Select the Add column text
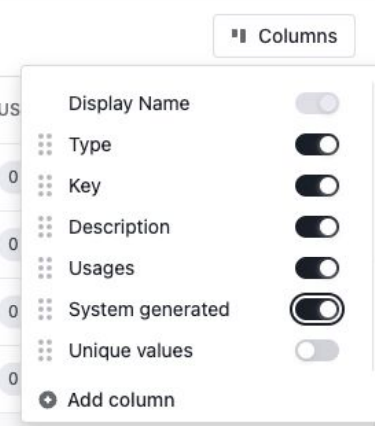Viewport: 375px width, 426px height. coord(121,400)
